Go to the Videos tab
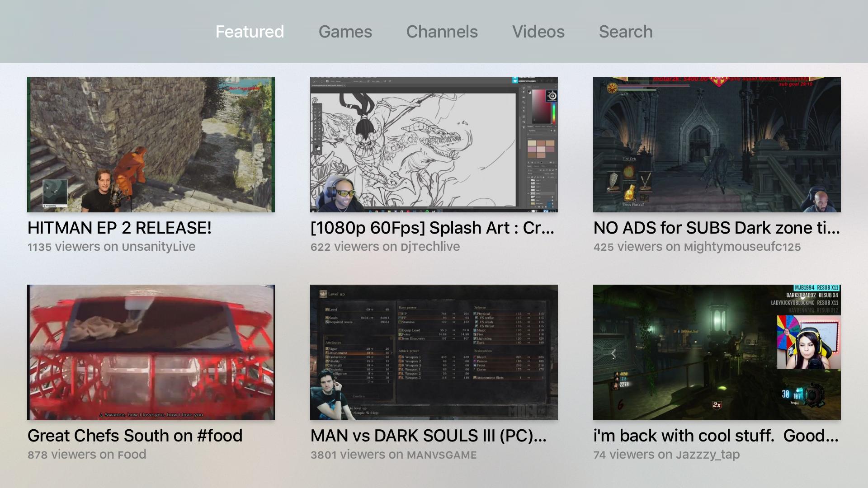Screen dimensions: 868x488 [538, 32]
